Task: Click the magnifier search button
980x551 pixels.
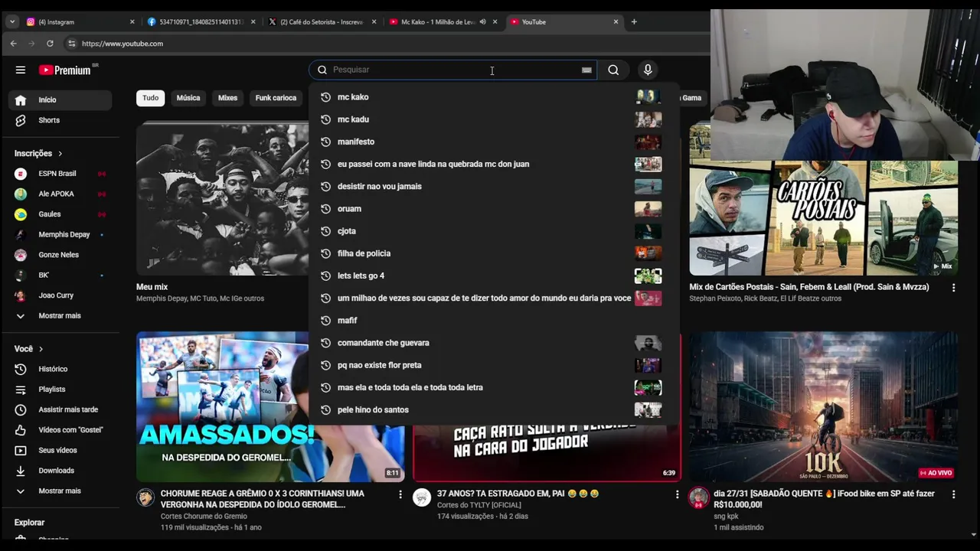Action: [x=613, y=70]
